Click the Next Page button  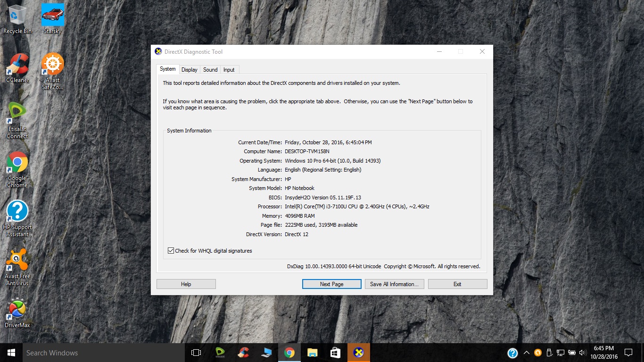331,284
